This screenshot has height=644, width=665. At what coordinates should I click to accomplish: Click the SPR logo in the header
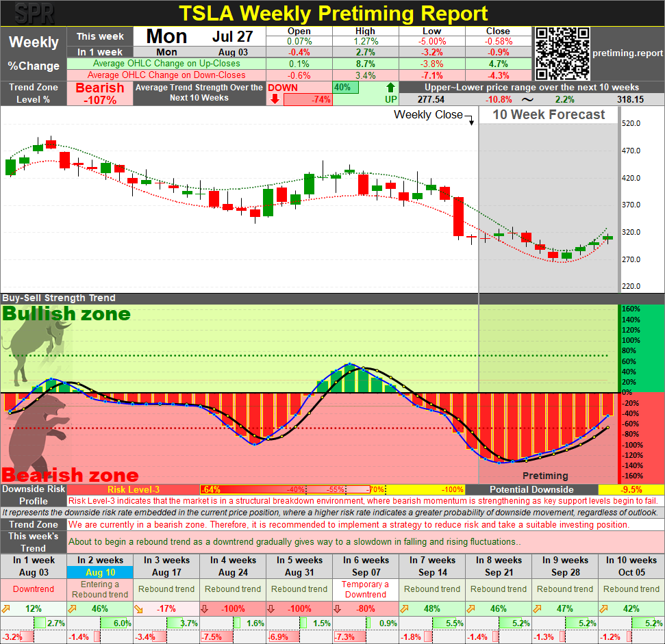(x=34, y=14)
